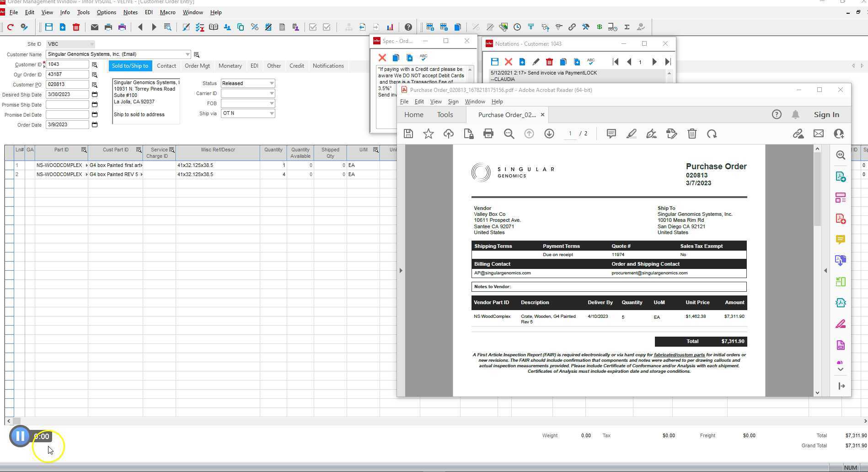Switch to the Credit tab

[296, 65]
